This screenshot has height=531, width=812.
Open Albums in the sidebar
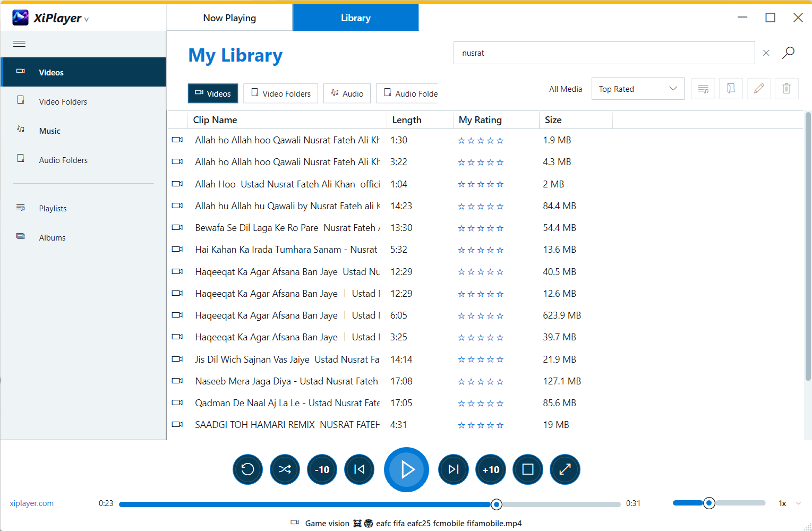pos(83,237)
